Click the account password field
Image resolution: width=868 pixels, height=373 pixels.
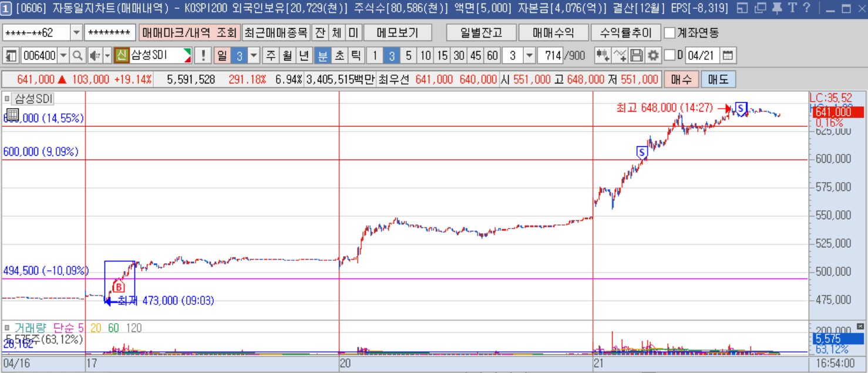click(x=110, y=32)
